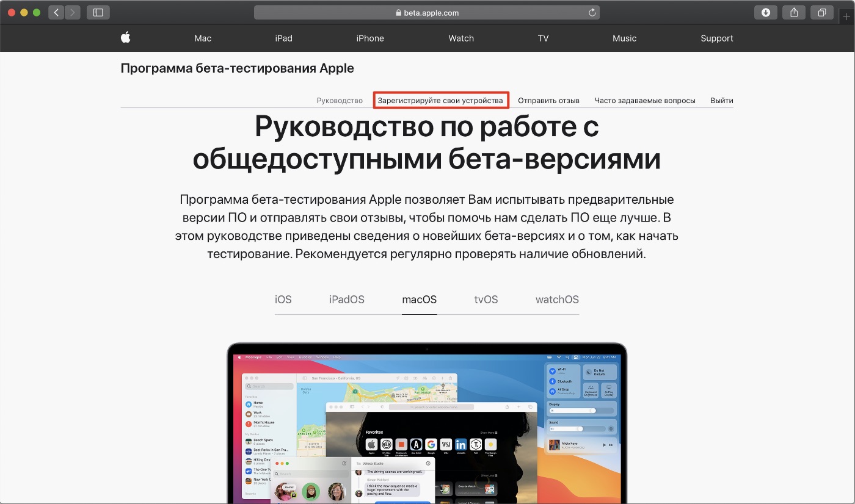Viewport: 855px width, 504px height.
Task: Open the iPad section in Apple navigation
Action: click(x=283, y=38)
